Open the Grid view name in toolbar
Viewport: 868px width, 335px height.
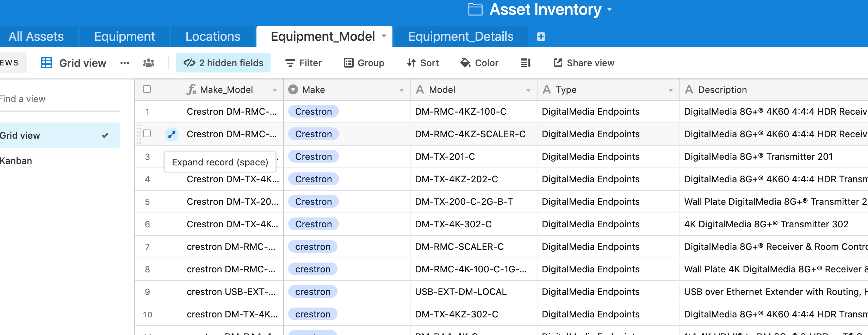[82, 63]
